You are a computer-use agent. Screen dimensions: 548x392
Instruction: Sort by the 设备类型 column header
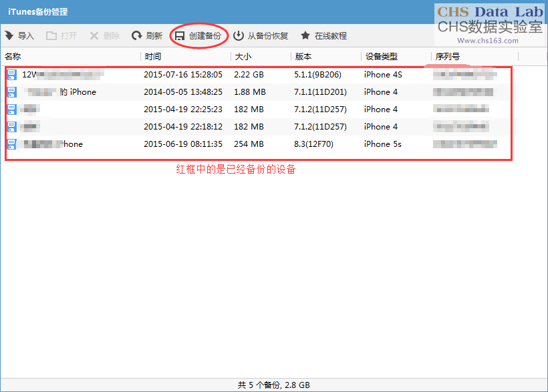point(382,56)
